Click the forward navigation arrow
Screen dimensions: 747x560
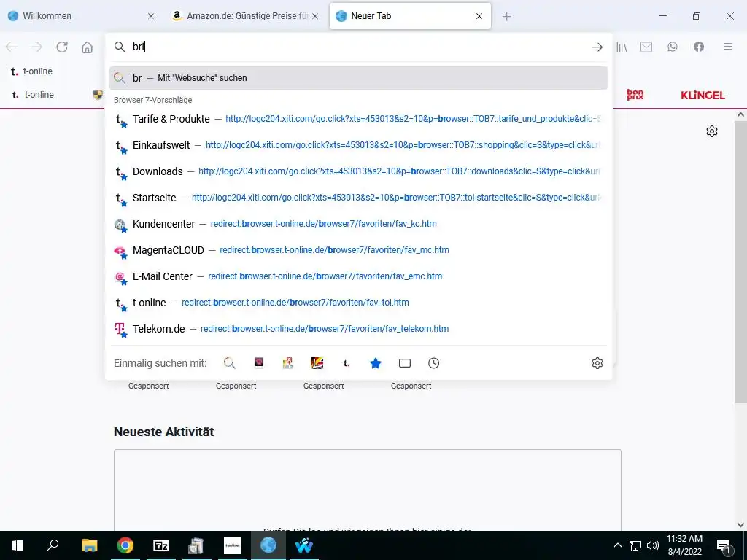pyautogui.click(x=36, y=47)
